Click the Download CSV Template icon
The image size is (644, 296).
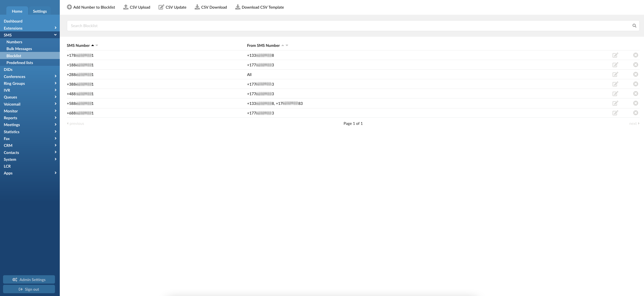pos(238,7)
